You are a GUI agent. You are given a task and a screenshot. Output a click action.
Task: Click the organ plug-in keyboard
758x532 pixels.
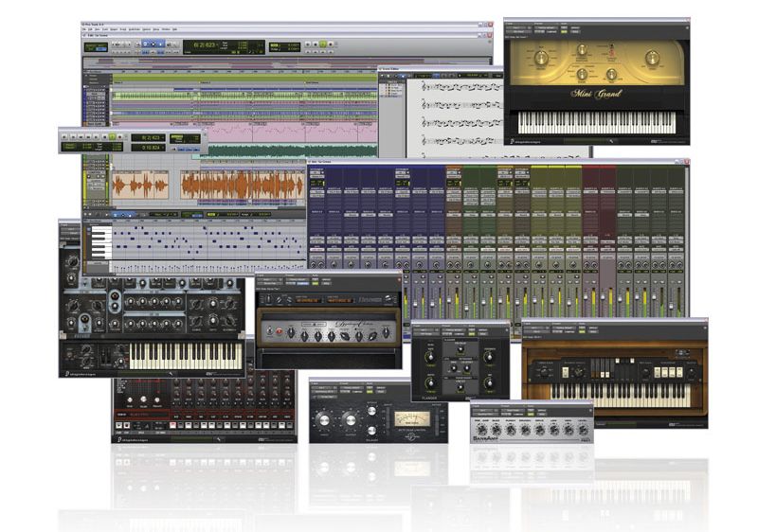point(621,395)
